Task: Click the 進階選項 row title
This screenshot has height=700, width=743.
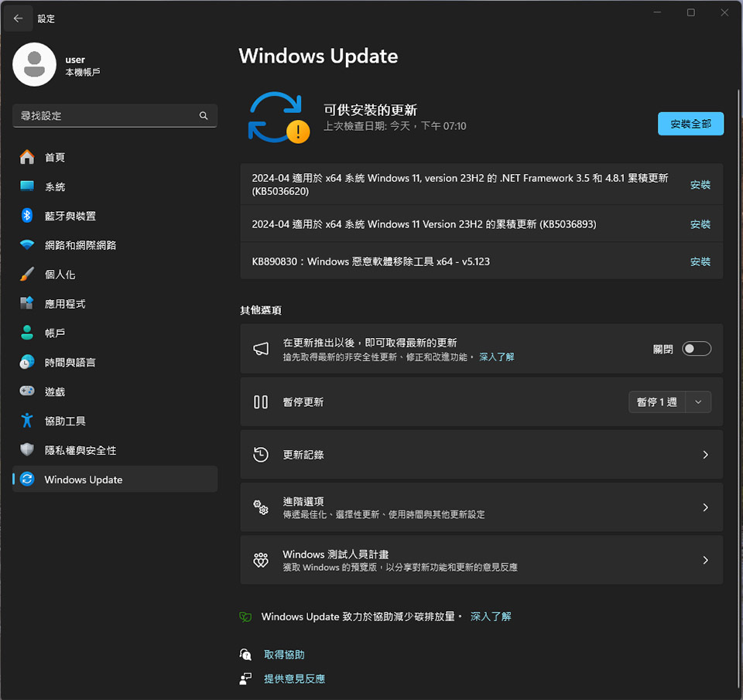Action: (x=303, y=501)
